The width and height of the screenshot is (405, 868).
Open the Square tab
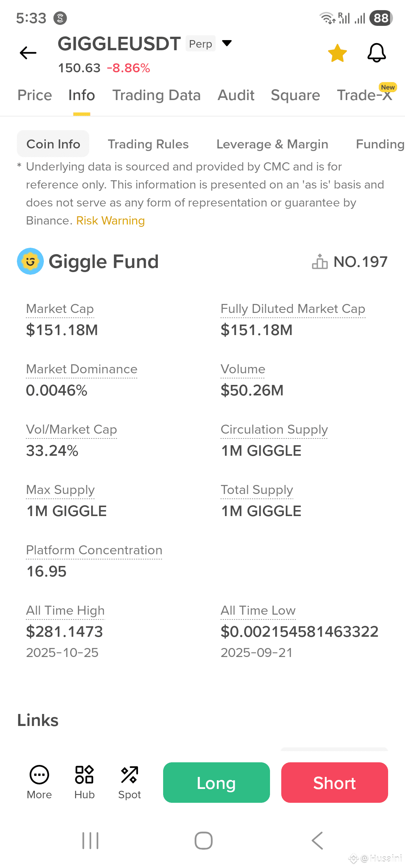tap(295, 95)
